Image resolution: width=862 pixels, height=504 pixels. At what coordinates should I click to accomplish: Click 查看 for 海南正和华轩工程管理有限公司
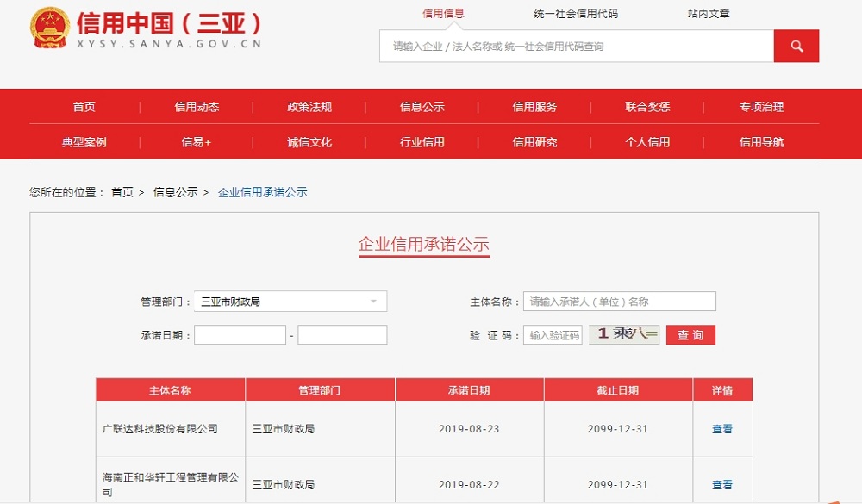pos(722,485)
